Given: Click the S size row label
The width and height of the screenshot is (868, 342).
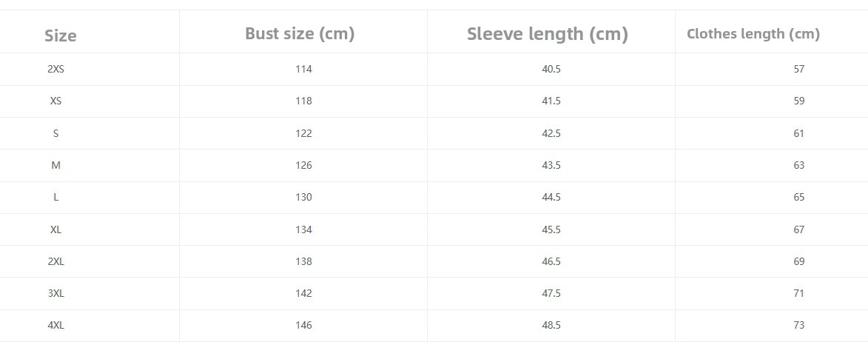Looking at the screenshot, I should point(55,133).
